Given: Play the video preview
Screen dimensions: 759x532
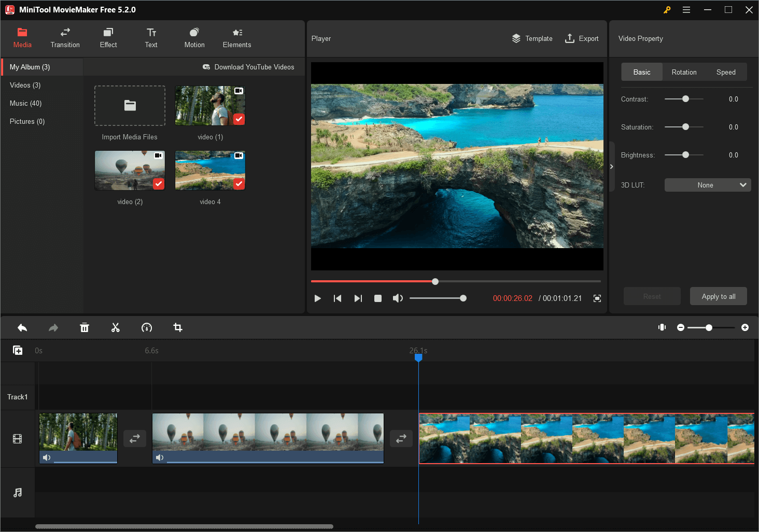Looking at the screenshot, I should 318,298.
